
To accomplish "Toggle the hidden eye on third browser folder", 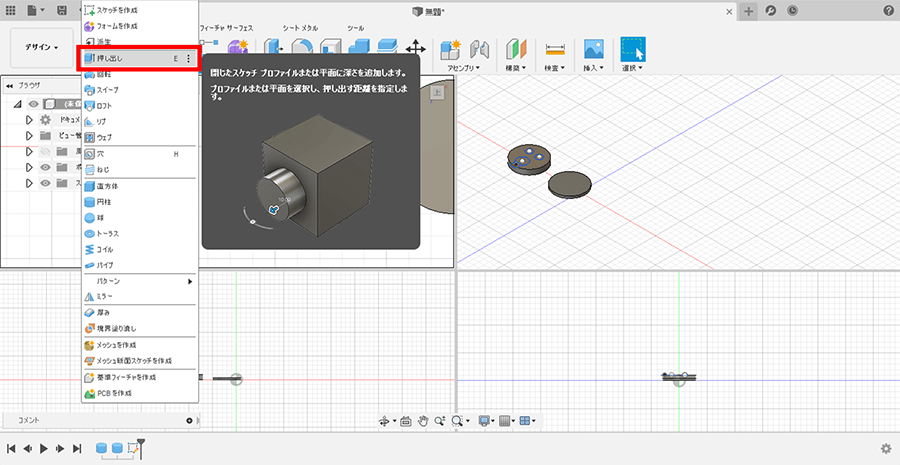I will 44,151.
